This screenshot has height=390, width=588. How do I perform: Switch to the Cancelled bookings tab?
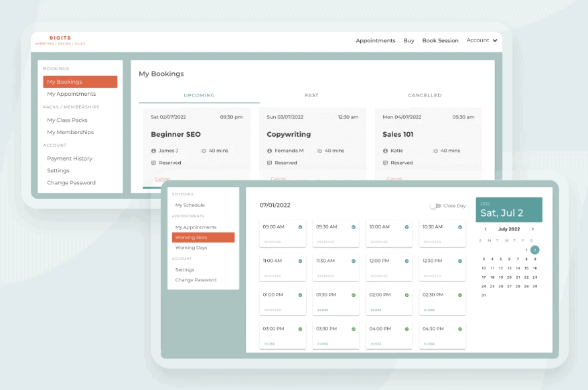point(425,95)
